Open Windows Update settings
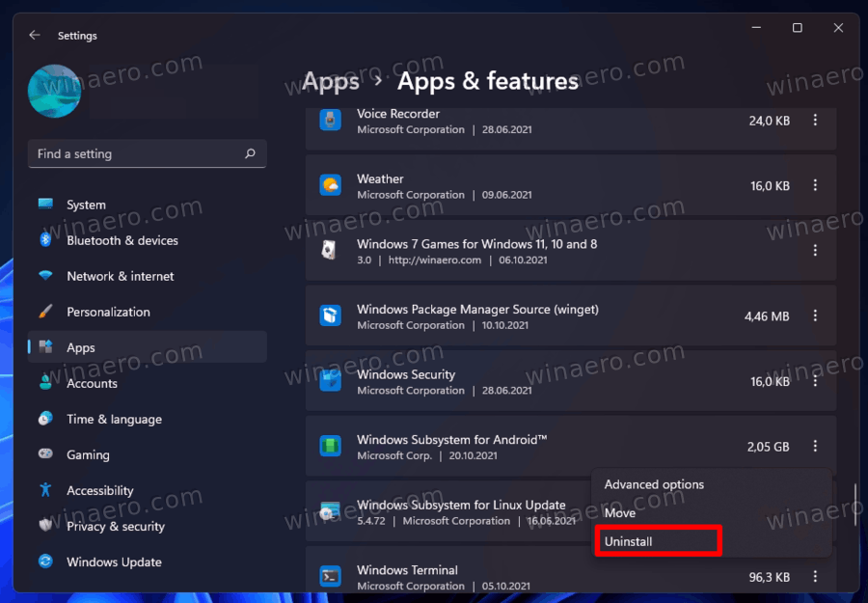868x603 pixels. click(148, 562)
